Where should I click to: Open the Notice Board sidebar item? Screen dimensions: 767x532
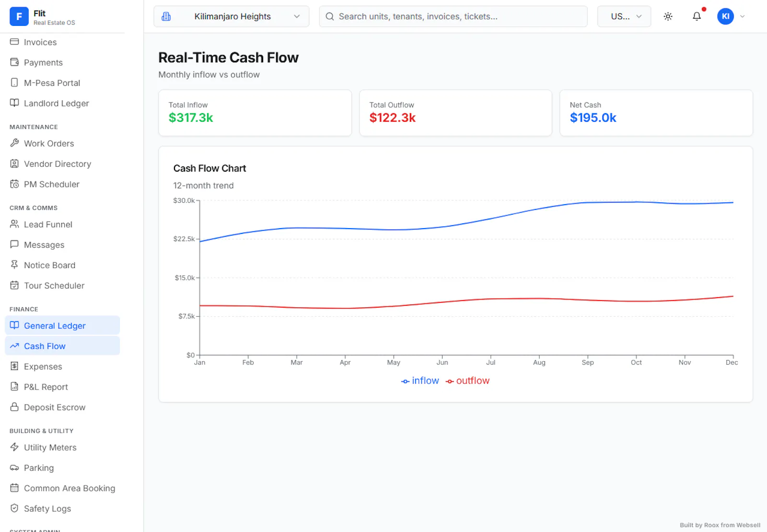click(x=62, y=265)
